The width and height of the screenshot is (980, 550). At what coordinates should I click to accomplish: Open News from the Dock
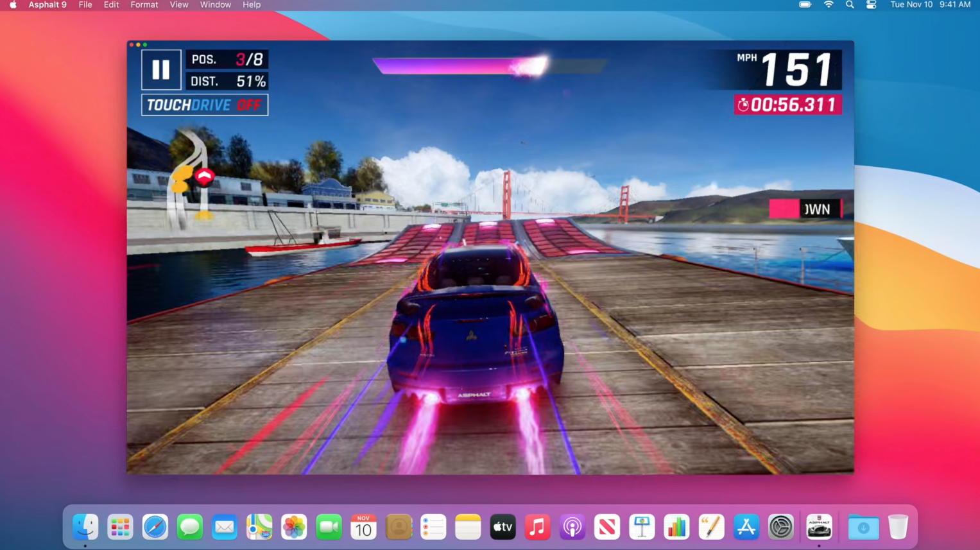607,527
